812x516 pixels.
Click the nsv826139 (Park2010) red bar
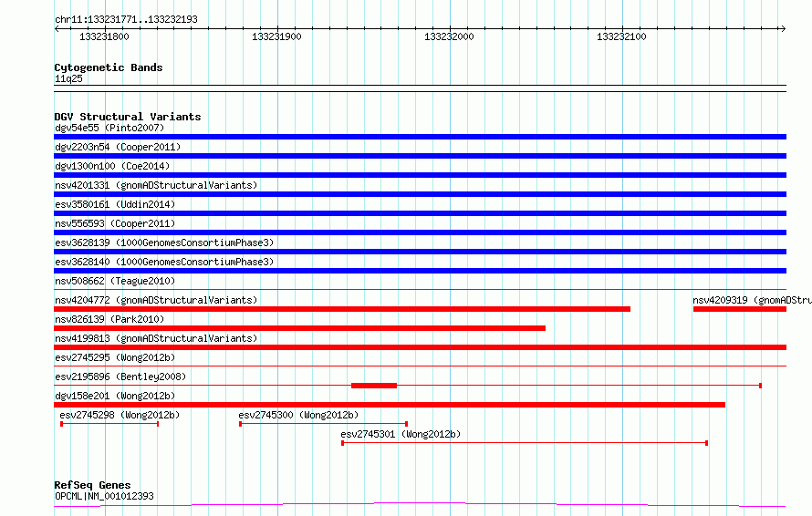[299, 328]
